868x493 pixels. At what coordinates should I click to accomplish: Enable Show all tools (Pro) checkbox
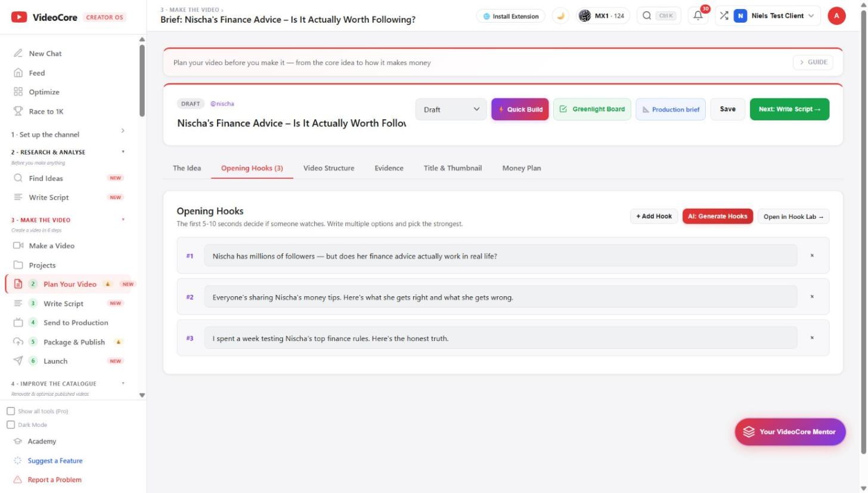coord(11,411)
